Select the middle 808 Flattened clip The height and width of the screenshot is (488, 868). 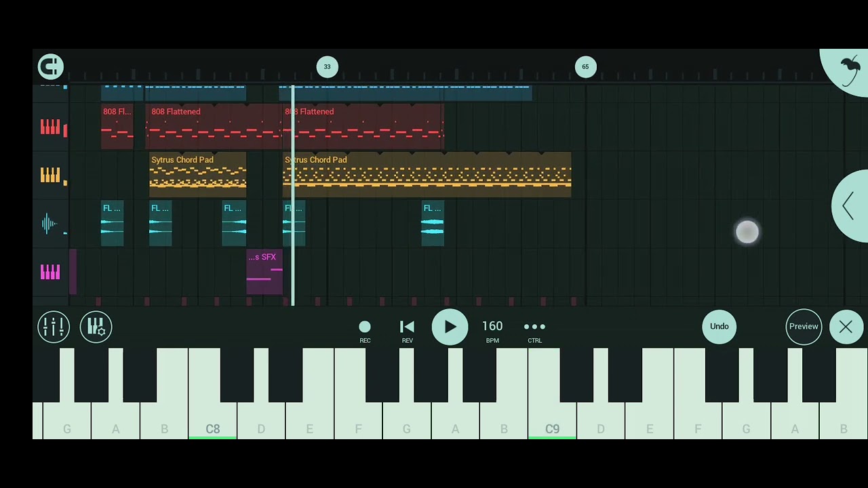[214, 127]
